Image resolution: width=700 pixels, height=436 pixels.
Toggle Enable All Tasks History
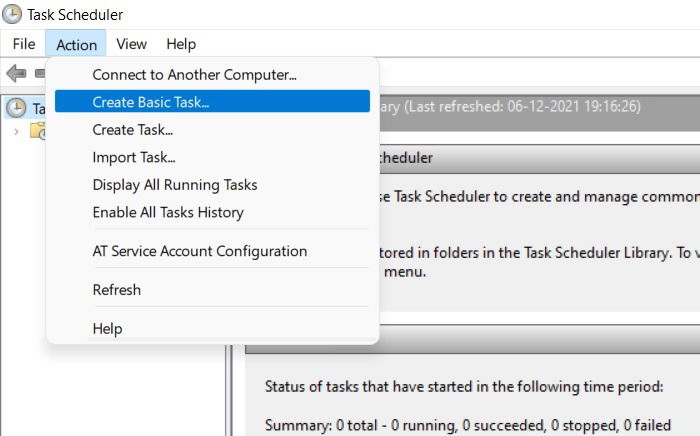click(x=212, y=212)
